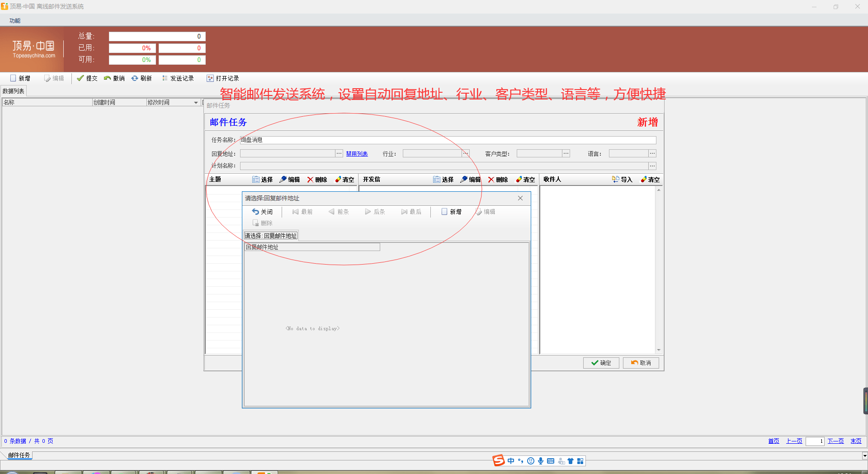The height and width of the screenshot is (474, 868).
Task: Refresh list with 刷新 toolbar button
Action: pyautogui.click(x=142, y=78)
